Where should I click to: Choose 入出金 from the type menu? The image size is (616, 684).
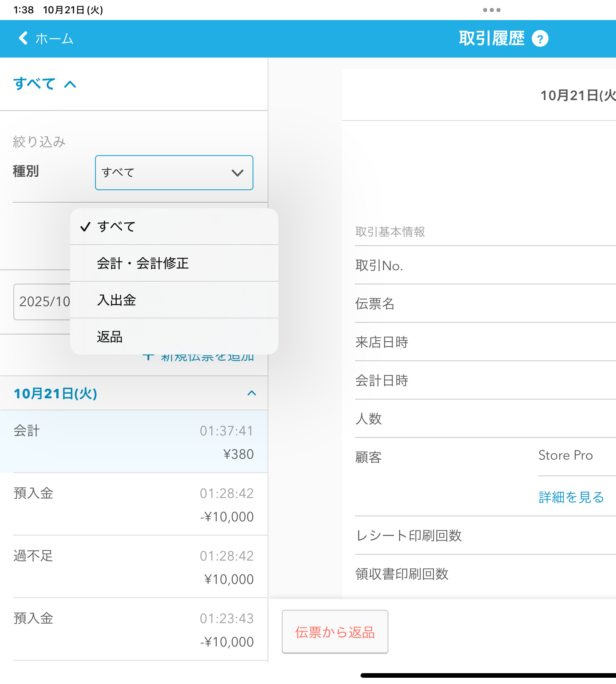tap(117, 300)
